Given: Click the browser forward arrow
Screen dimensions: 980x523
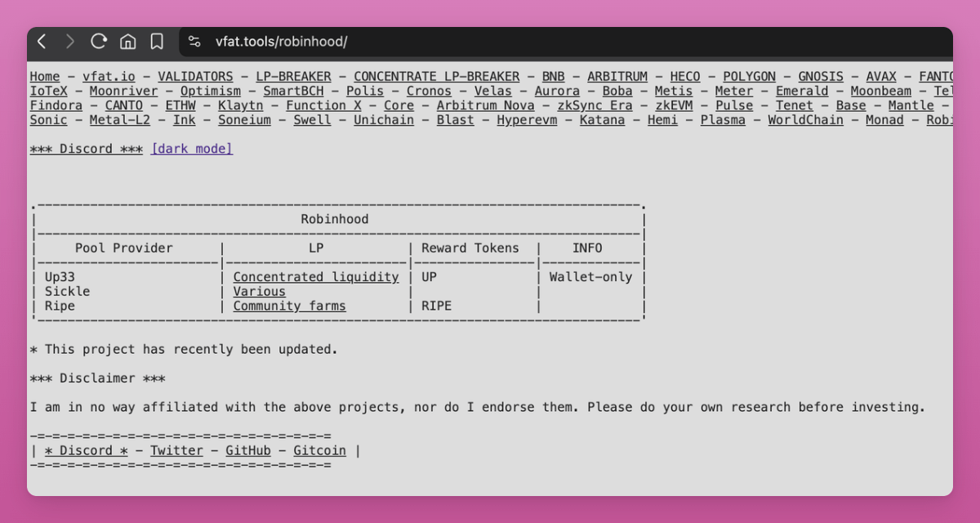Looking at the screenshot, I should [70, 41].
